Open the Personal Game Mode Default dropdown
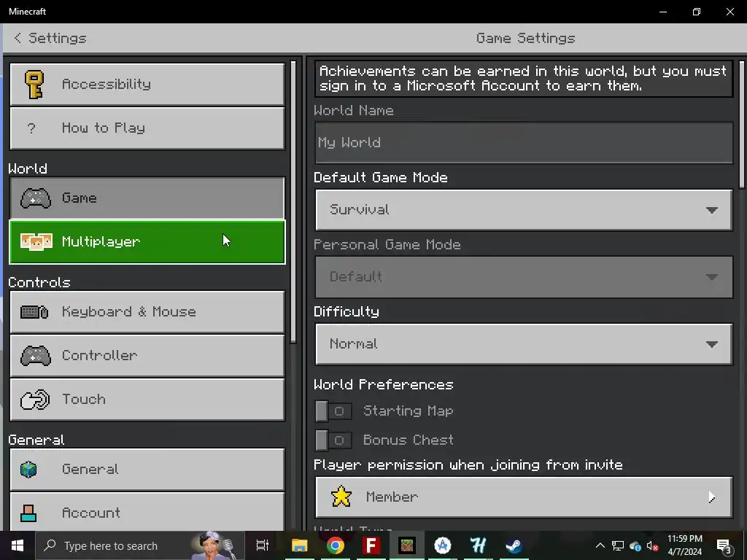 click(x=524, y=277)
